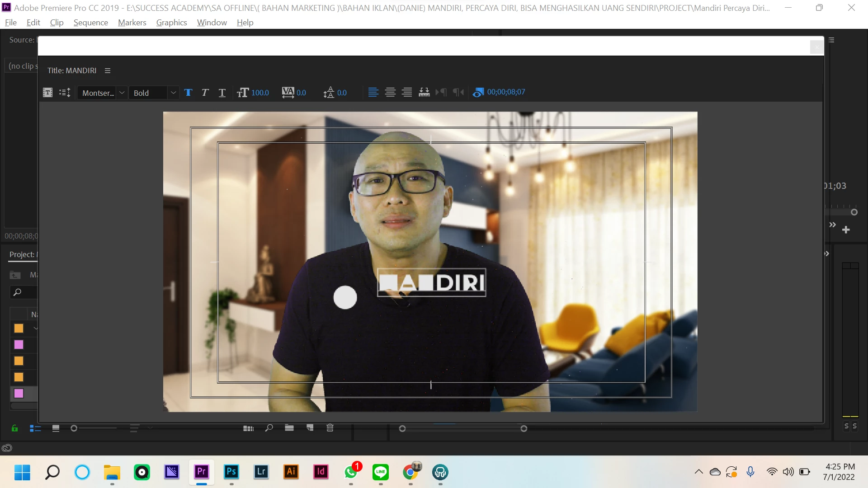Click the kerning value field
This screenshot has height=488, width=868.
click(301, 93)
